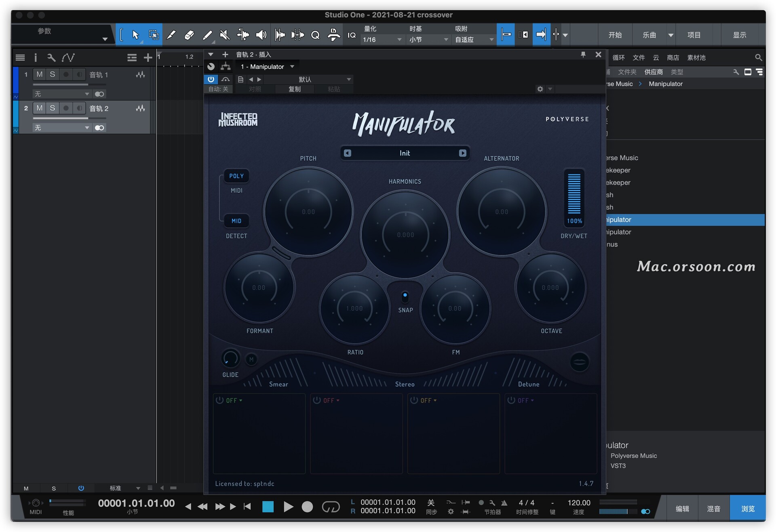Image resolution: width=776 pixels, height=532 pixels.
Task: Select the Bend marker tool
Action: tap(243, 35)
